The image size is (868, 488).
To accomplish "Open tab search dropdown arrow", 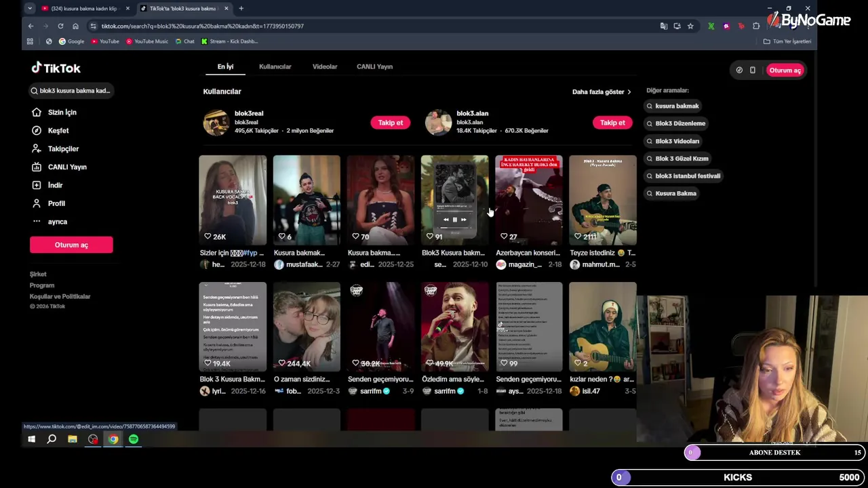I will pos(29,8).
